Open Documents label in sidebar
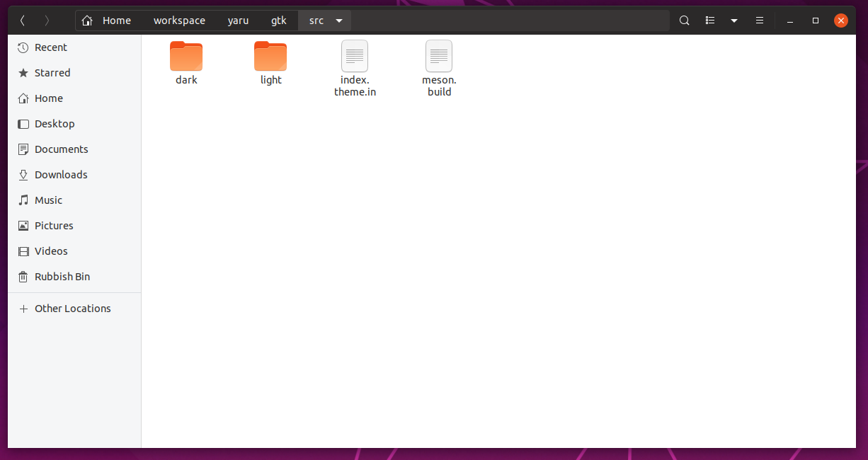 pyautogui.click(x=62, y=149)
